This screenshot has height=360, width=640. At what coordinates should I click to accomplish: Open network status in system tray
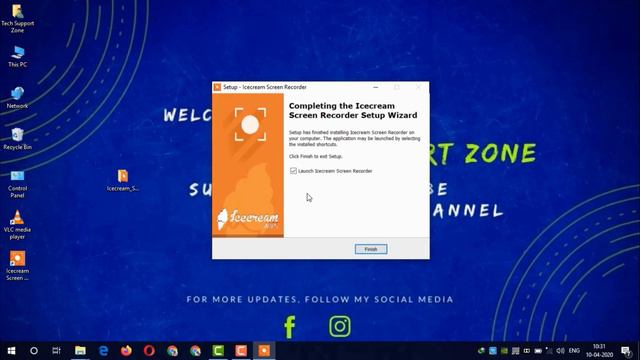tap(549, 351)
